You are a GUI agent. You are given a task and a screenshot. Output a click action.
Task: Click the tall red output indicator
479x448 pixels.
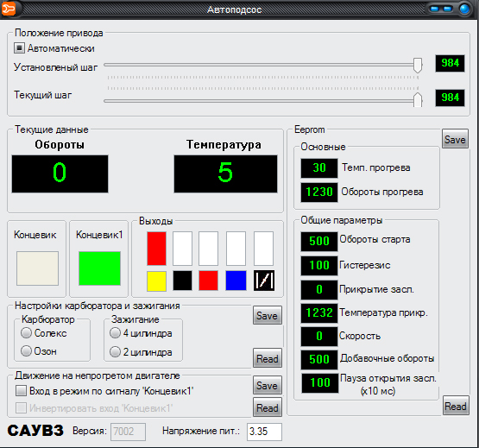(x=156, y=249)
